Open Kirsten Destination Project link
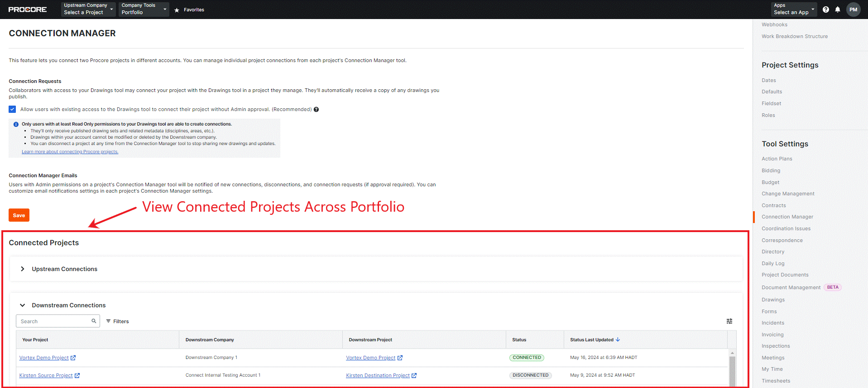 pyautogui.click(x=378, y=375)
